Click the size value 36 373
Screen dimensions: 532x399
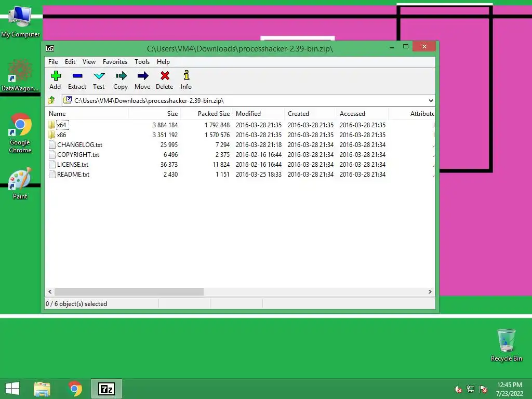click(169, 164)
